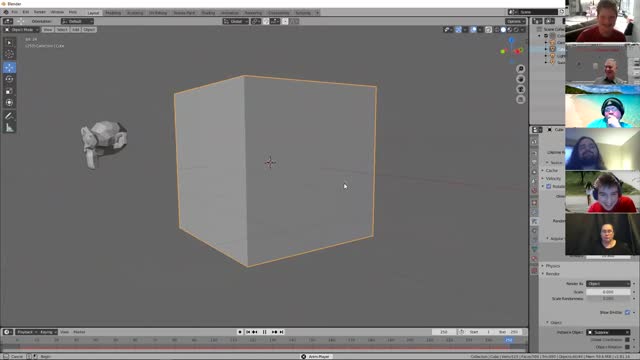
Task: Switch to the Layout workspace tab
Action: point(93,13)
